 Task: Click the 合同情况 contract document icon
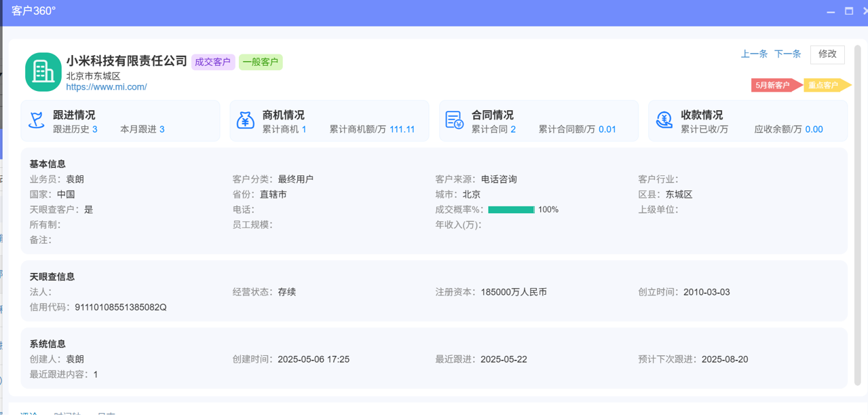pyautogui.click(x=455, y=120)
